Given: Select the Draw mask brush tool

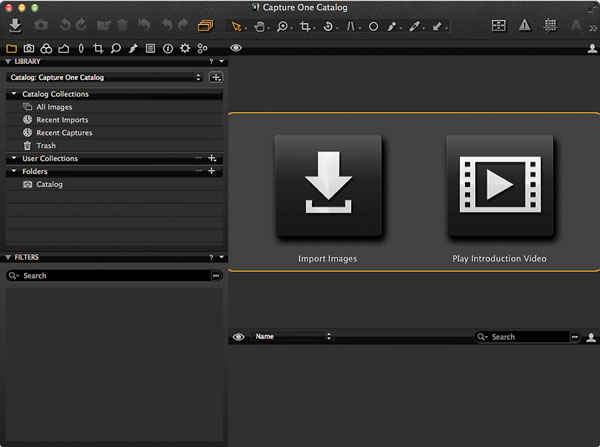Looking at the screenshot, I should coord(392,26).
